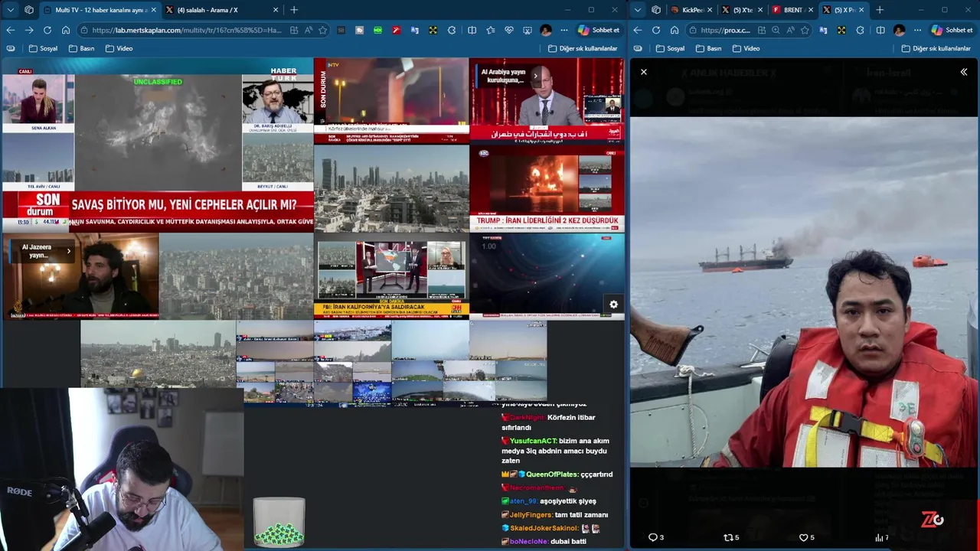980x551 pixels.
Task: Collapse the X image side panel chevrons
Action: (964, 71)
